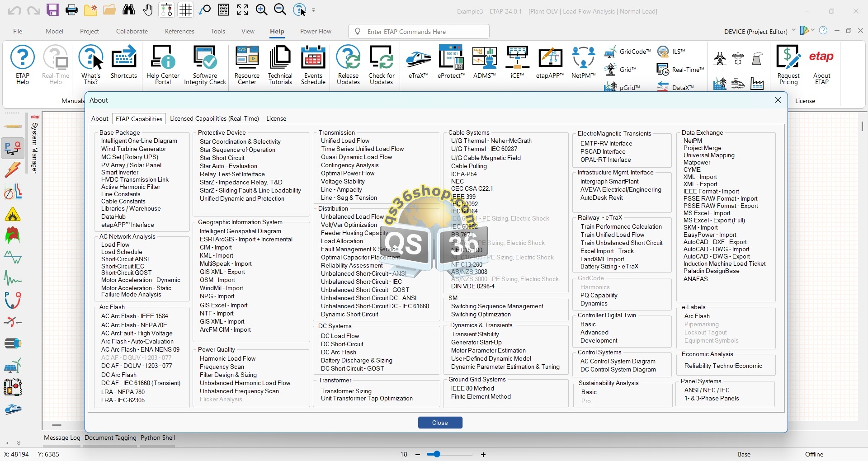The height and width of the screenshot is (461, 868).
Task: Open the Events Schedule
Action: tap(313, 65)
